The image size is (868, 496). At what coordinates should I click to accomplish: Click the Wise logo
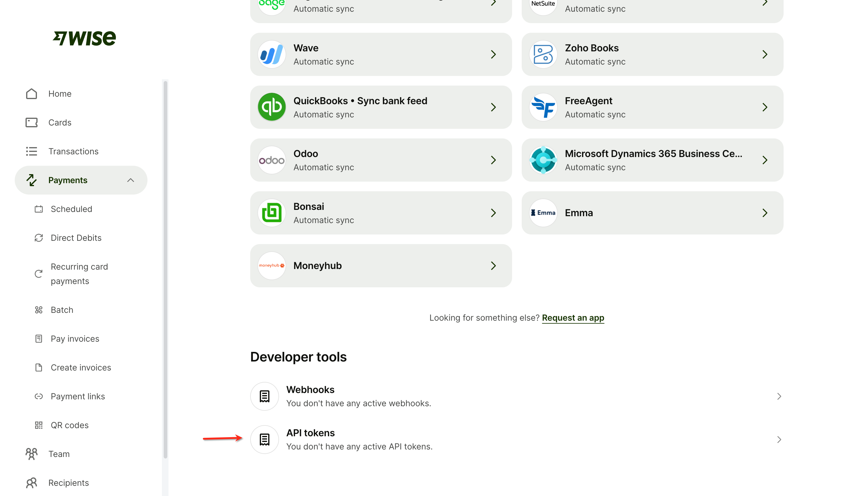(x=84, y=38)
